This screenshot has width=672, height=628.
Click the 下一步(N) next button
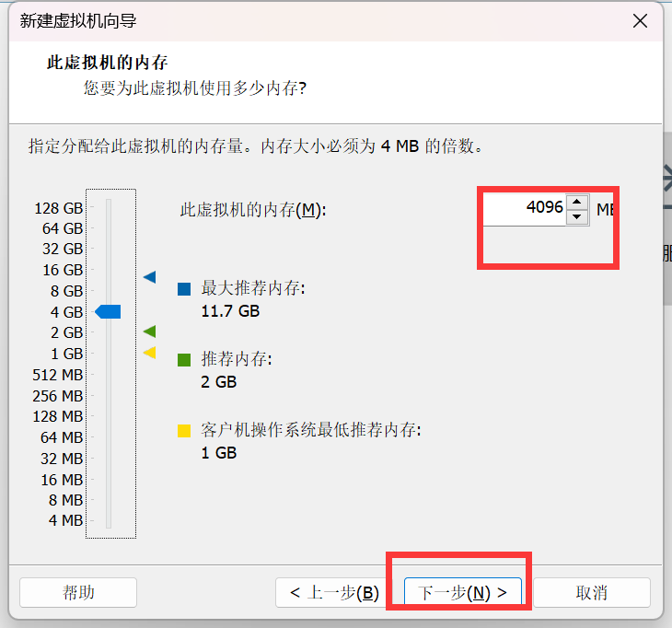coord(463,592)
